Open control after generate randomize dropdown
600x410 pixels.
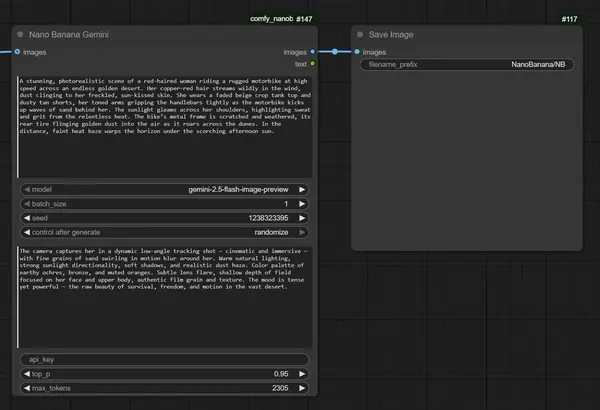click(x=165, y=232)
